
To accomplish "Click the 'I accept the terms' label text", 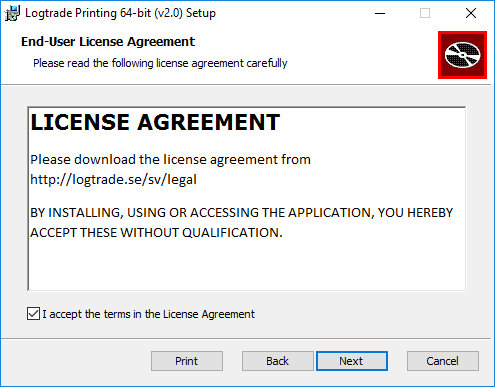I will pyautogui.click(x=148, y=314).
